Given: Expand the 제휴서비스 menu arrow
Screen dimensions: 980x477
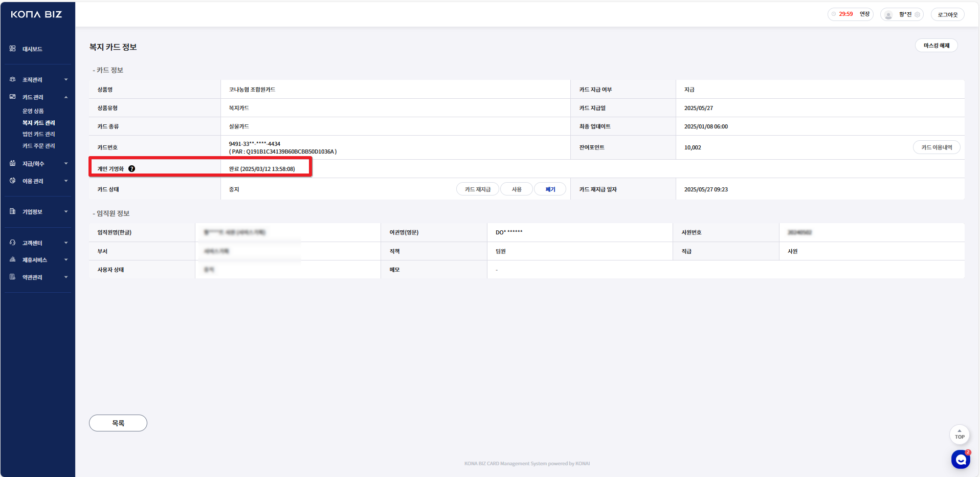Looking at the screenshot, I should [66, 260].
